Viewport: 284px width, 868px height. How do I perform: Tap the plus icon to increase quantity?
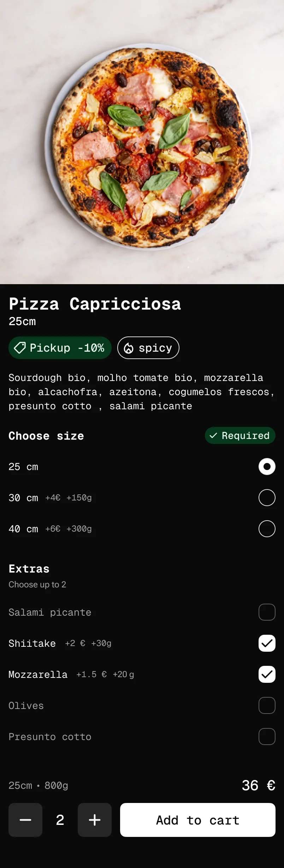click(94, 820)
